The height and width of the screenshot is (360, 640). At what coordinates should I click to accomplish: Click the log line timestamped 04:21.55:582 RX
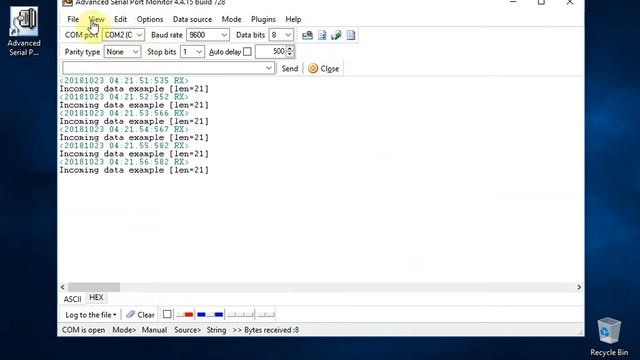(x=124, y=146)
